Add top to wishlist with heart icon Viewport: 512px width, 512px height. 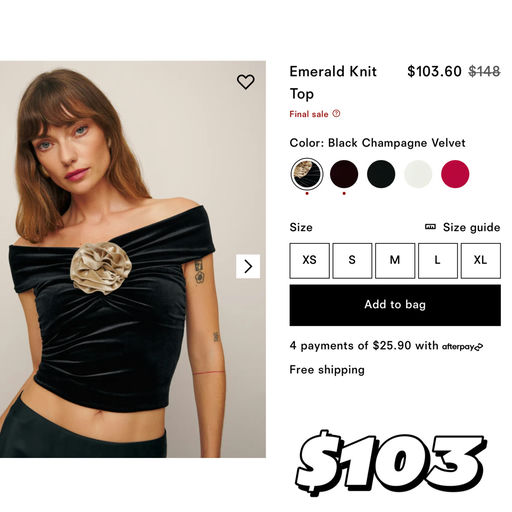tap(246, 82)
